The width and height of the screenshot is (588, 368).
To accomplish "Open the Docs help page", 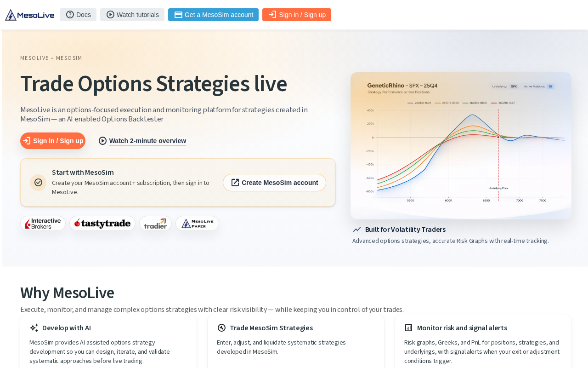I will click(x=78, y=15).
